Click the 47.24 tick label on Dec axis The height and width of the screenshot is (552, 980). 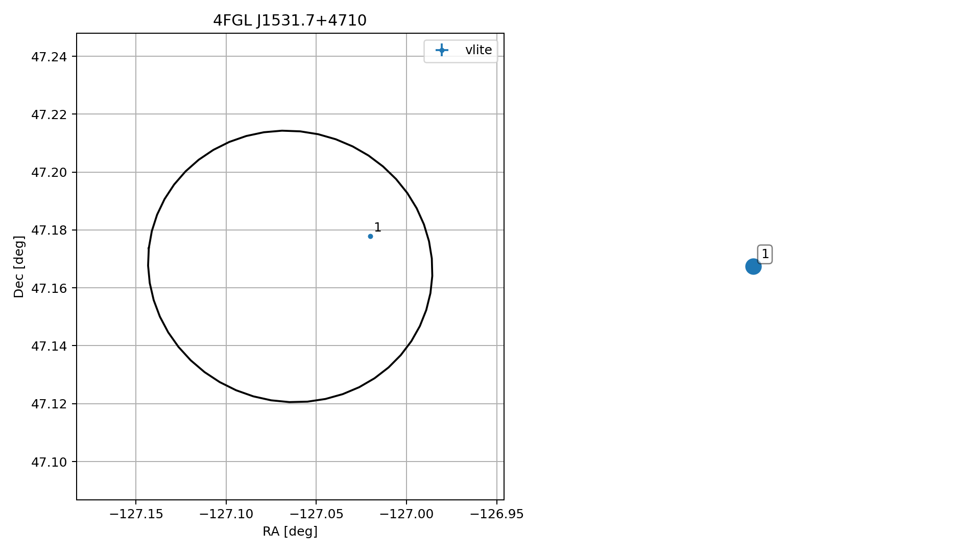[49, 56]
